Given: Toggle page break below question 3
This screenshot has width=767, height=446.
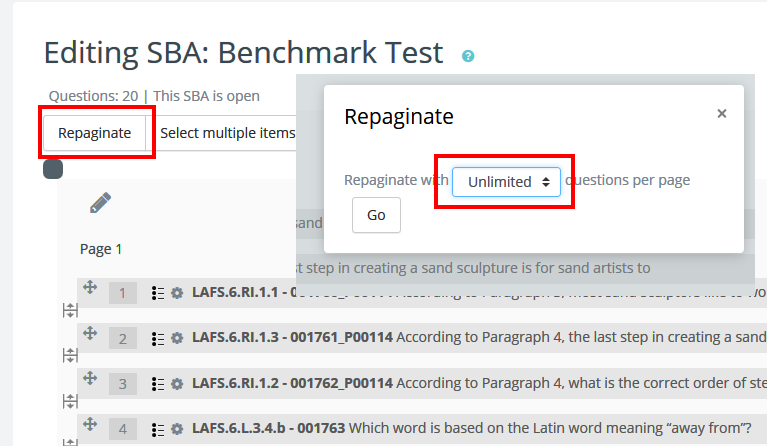Looking at the screenshot, I should (x=70, y=401).
